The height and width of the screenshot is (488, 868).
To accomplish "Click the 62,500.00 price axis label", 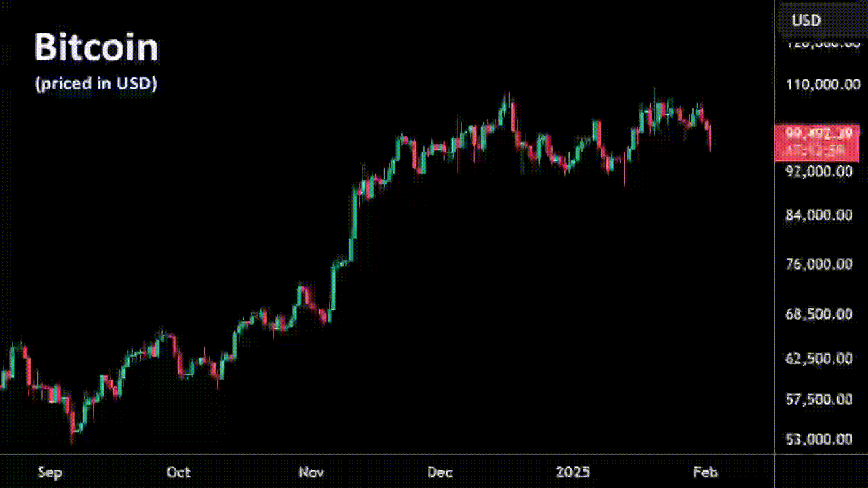I will (x=818, y=359).
